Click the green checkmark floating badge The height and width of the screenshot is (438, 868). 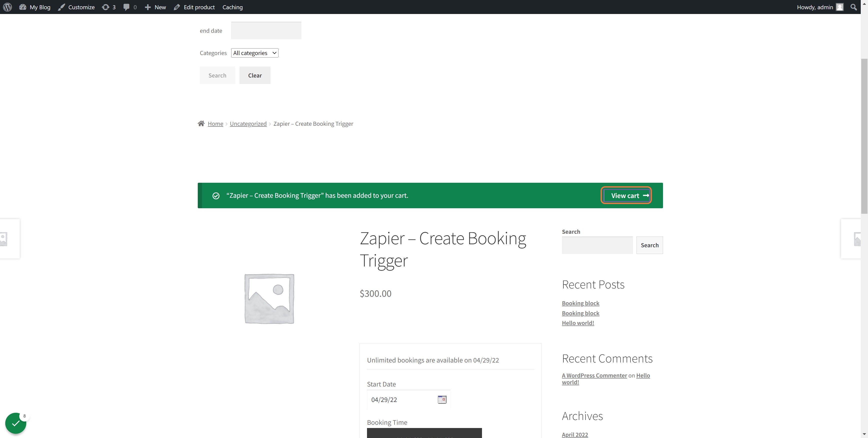(16, 423)
